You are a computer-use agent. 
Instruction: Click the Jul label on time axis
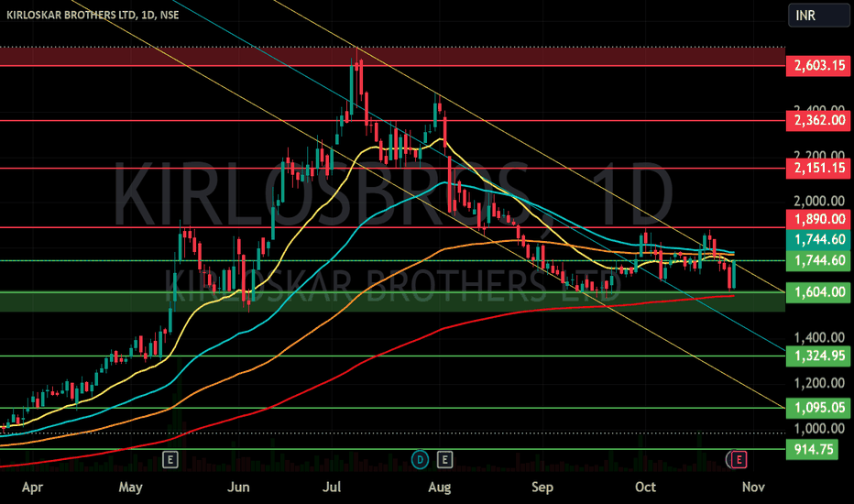pos(332,488)
